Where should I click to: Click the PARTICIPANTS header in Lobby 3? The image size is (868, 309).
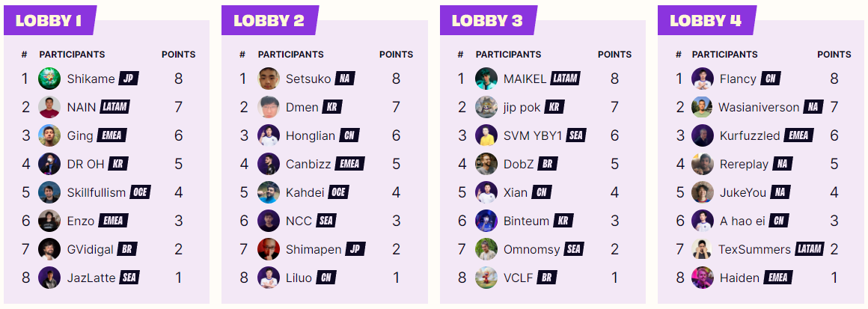[508, 55]
